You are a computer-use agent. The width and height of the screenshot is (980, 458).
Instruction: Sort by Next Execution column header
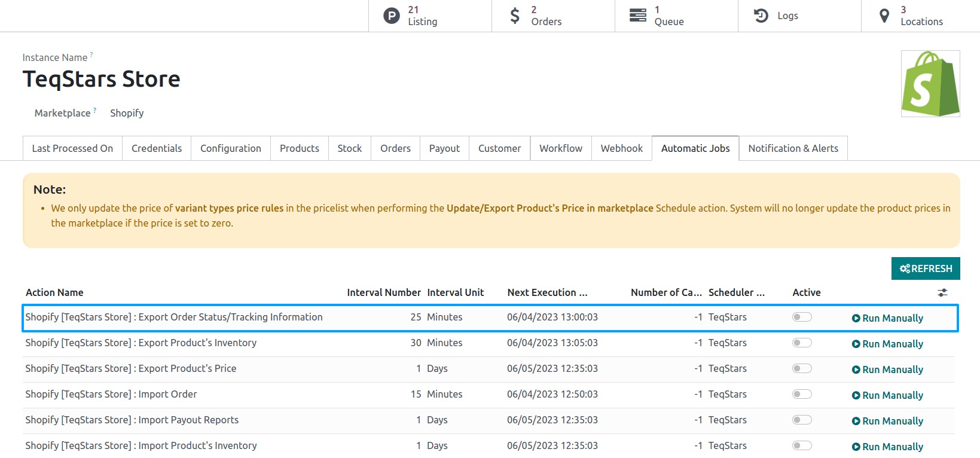tap(547, 292)
